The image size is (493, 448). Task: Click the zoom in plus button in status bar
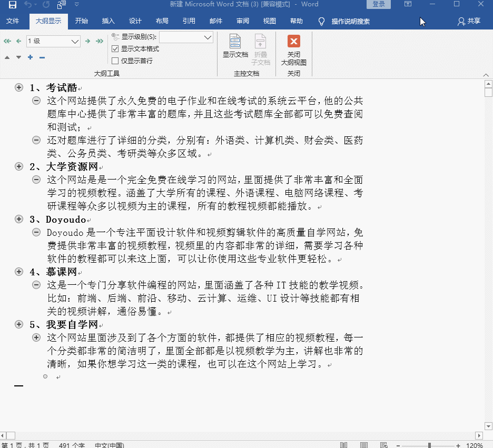pyautogui.click(x=458, y=445)
